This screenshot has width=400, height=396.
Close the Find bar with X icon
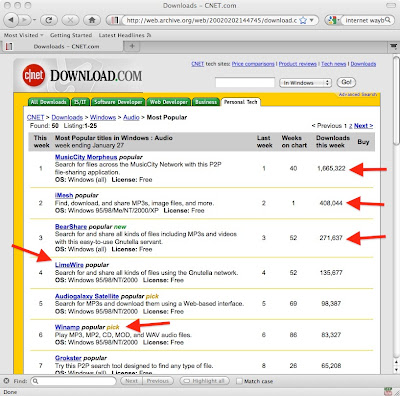pyautogui.click(x=6, y=381)
